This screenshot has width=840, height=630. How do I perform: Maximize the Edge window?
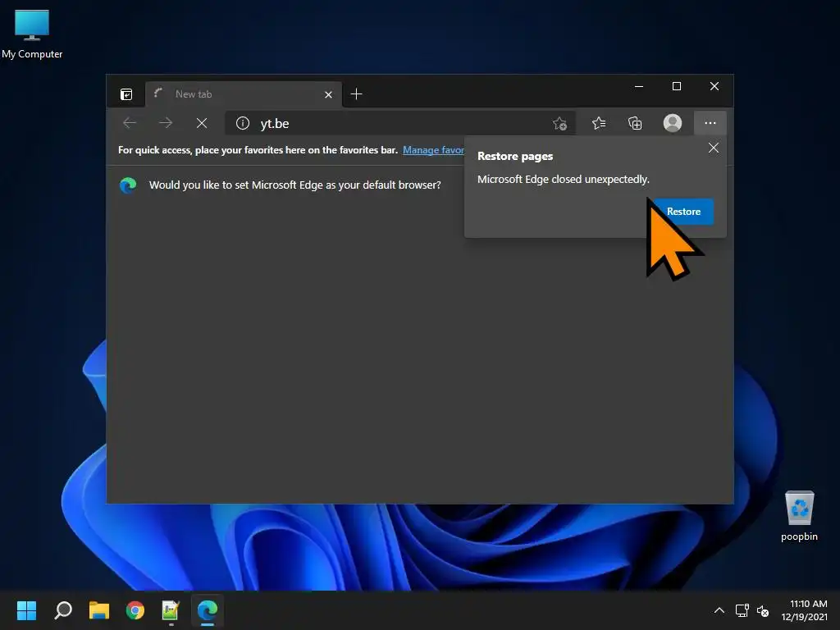coord(677,86)
